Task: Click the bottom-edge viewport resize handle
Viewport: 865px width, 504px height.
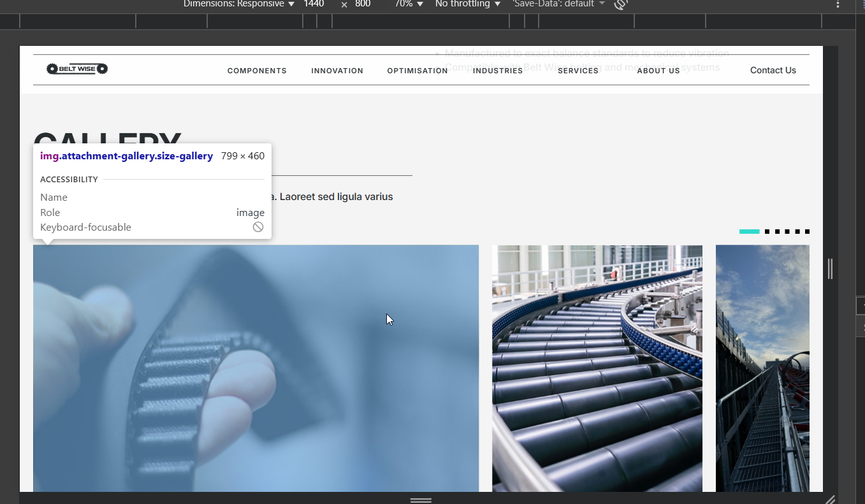Action: coord(421,500)
